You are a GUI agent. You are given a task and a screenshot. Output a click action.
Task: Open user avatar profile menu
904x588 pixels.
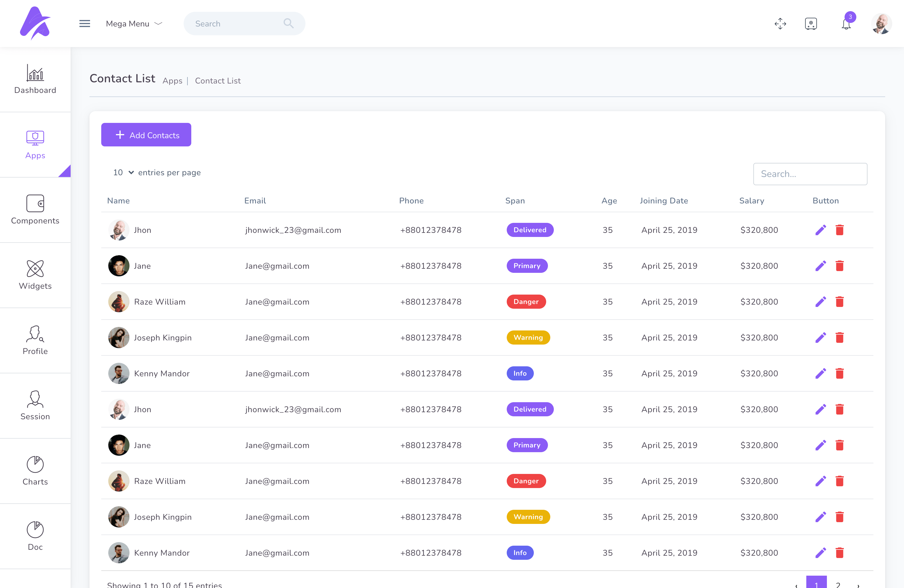click(x=881, y=24)
